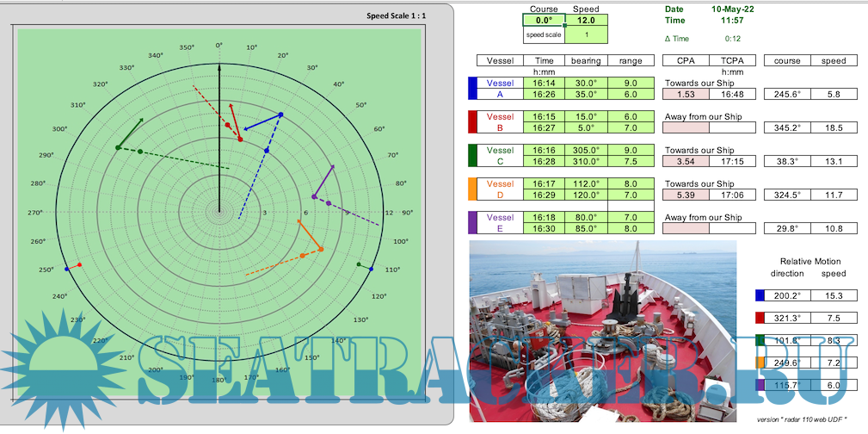
Task: Click the blue Vessel A color marker
Action: 471,89
